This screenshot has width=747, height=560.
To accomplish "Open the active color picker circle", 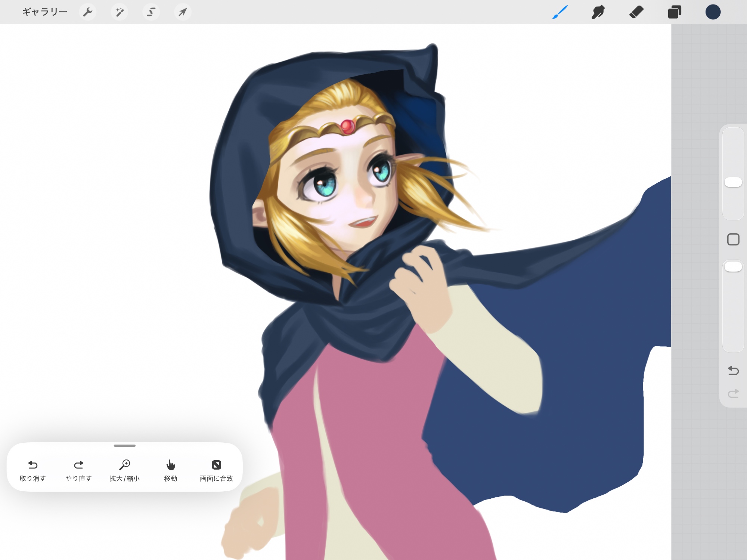I will pyautogui.click(x=713, y=12).
